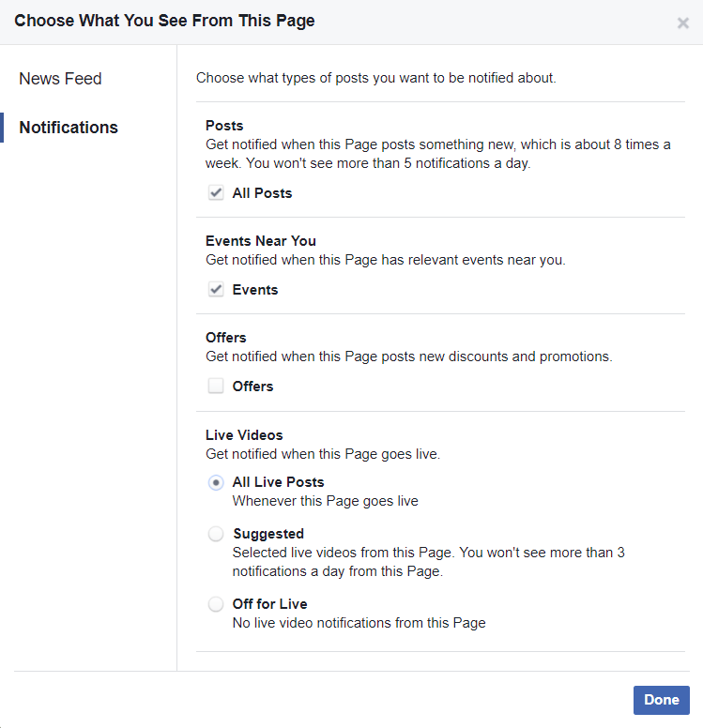Click the "Suggested" option label text

(268, 534)
